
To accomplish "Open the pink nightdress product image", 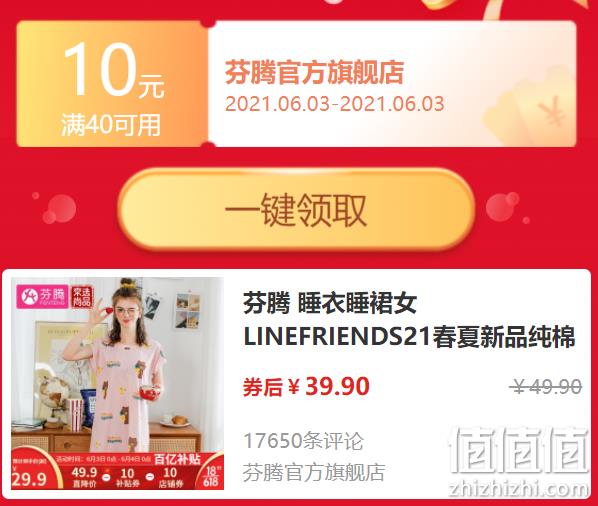I will pos(117,383).
